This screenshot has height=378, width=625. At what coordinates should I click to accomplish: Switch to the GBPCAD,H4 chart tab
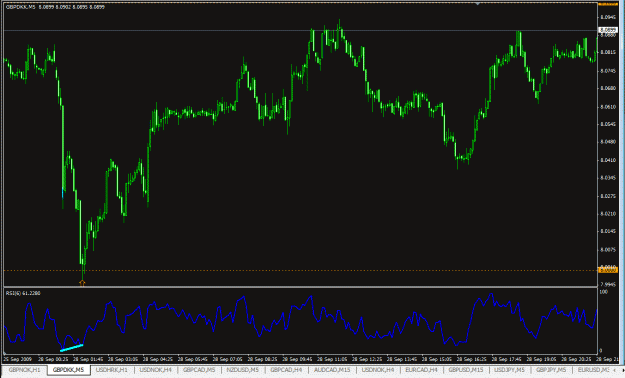[286, 370]
